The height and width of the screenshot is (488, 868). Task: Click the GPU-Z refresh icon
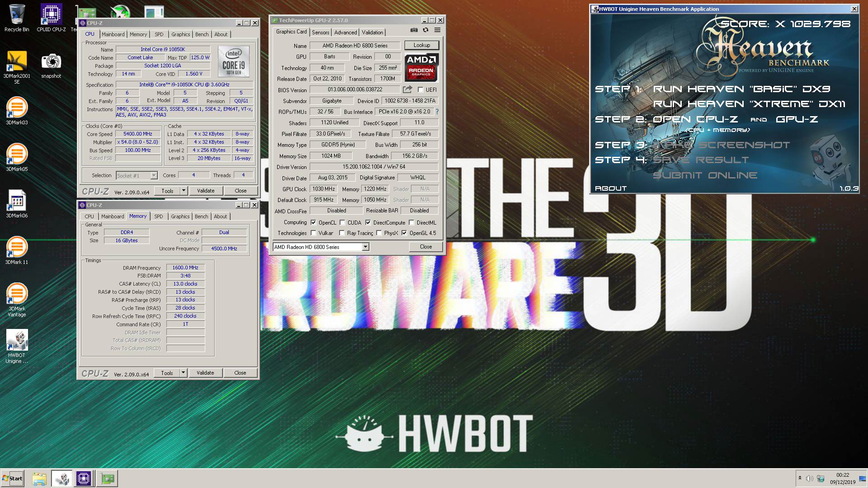(425, 30)
